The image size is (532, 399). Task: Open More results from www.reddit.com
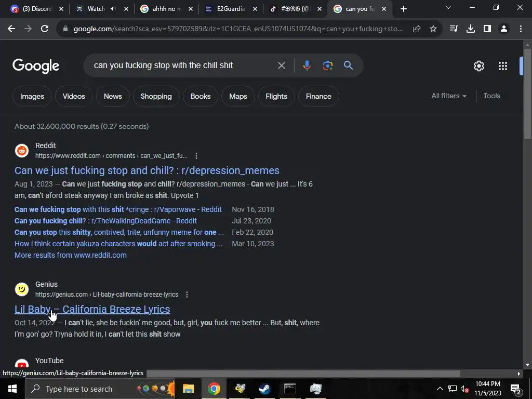(x=71, y=255)
